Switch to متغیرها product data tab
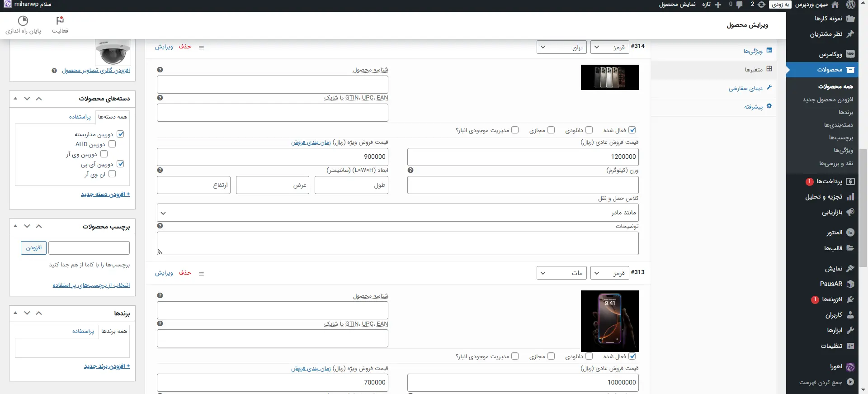This screenshot has width=868, height=394. click(714, 70)
